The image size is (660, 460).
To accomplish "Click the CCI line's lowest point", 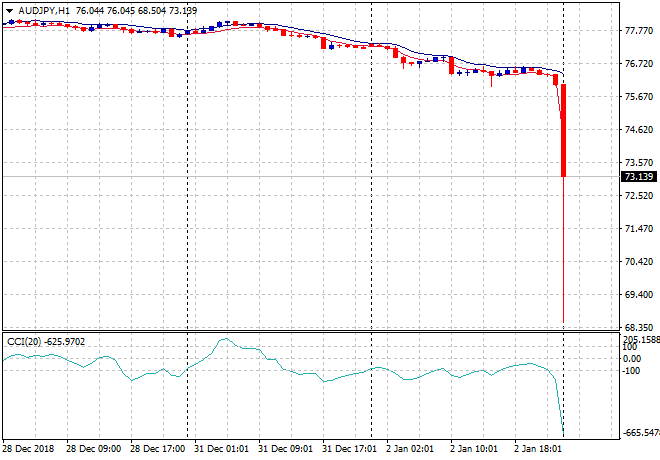I will (564, 432).
